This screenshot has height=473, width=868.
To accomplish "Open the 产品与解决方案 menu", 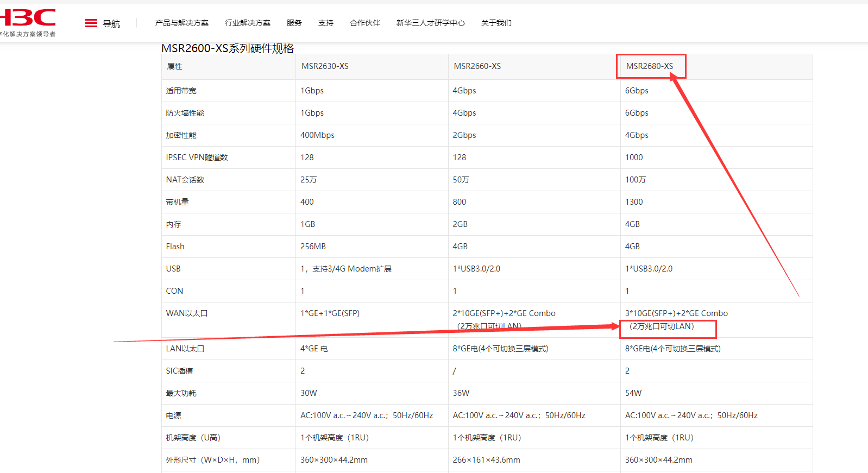I will (182, 23).
